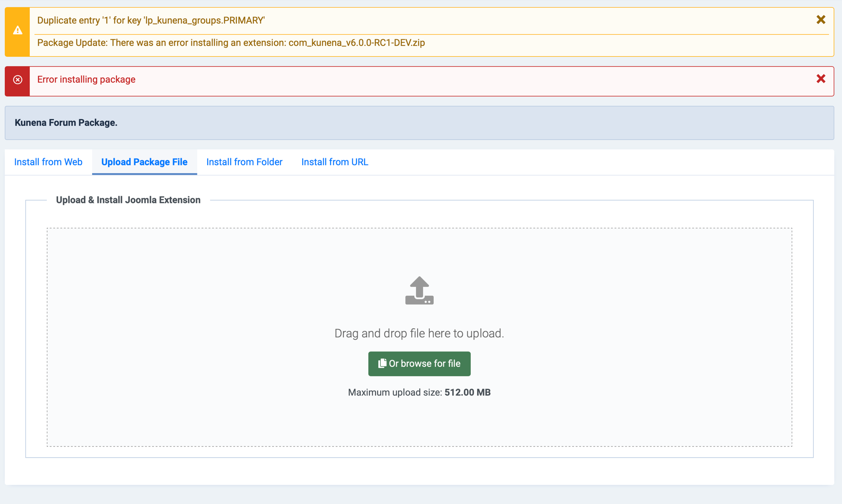Viewport: 842px width, 504px height.
Task: Select the Duplicate entry error message text
Action: click(x=151, y=21)
